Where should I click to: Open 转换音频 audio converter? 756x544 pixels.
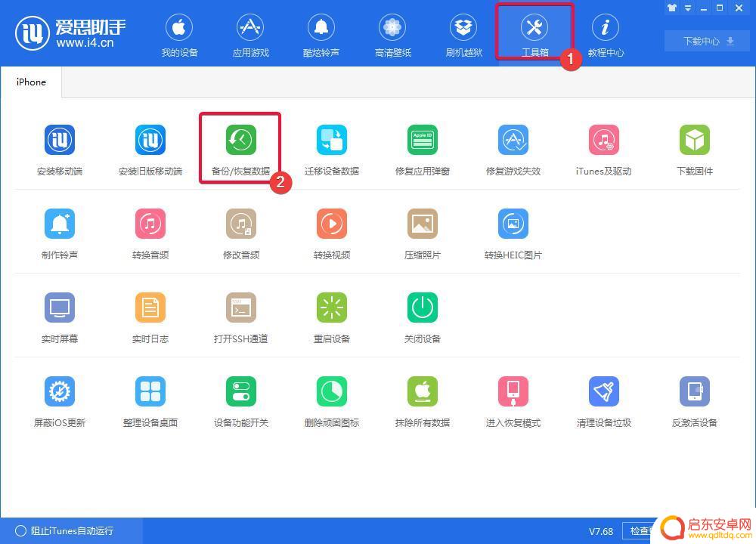click(150, 233)
